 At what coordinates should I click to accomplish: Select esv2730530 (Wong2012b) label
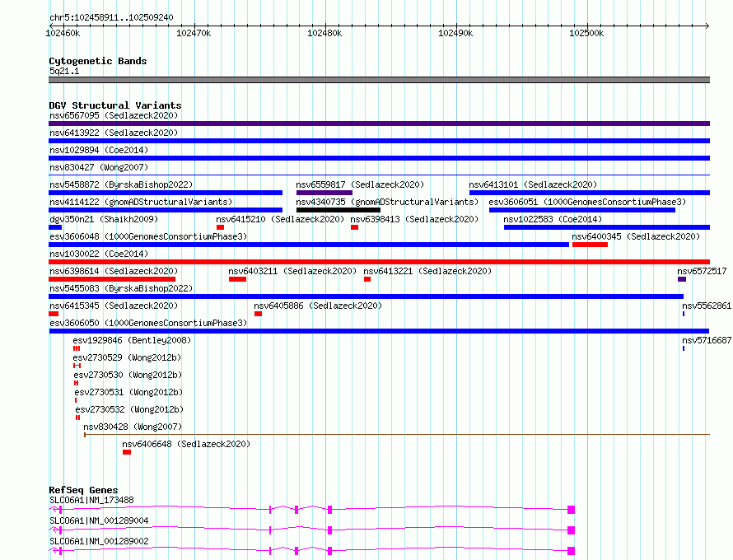pos(128,375)
